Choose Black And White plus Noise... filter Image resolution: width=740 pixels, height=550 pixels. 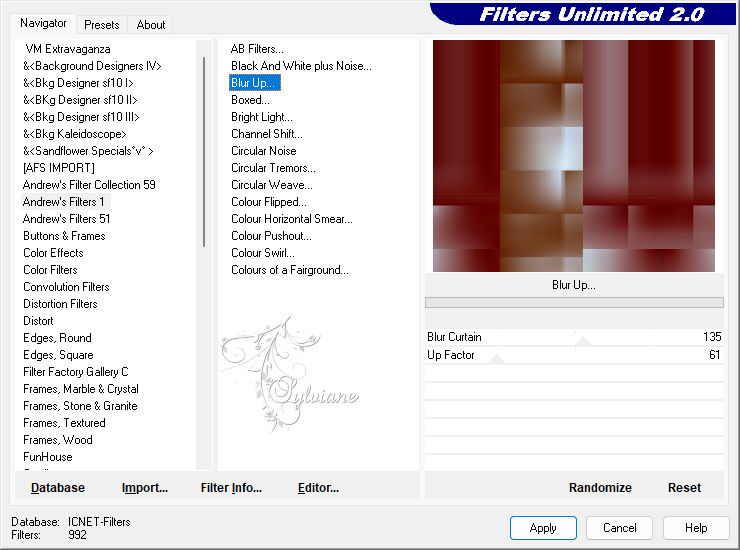coord(301,66)
